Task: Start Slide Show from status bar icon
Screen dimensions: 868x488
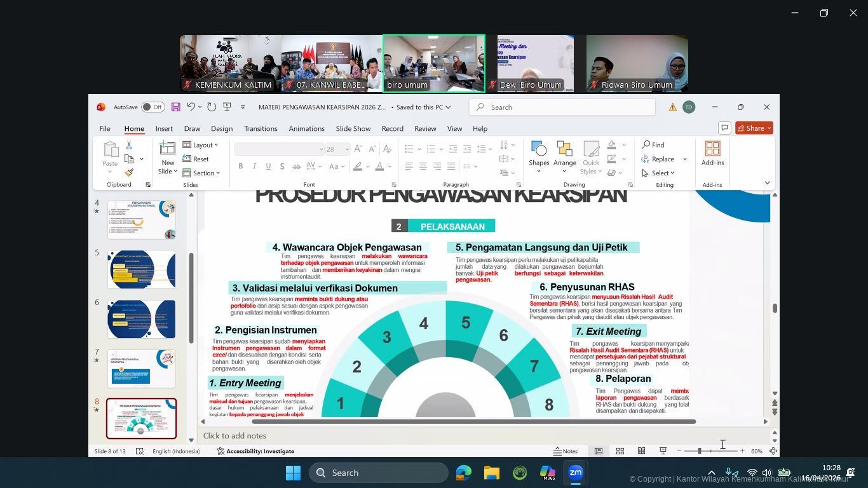Action: 663,451
